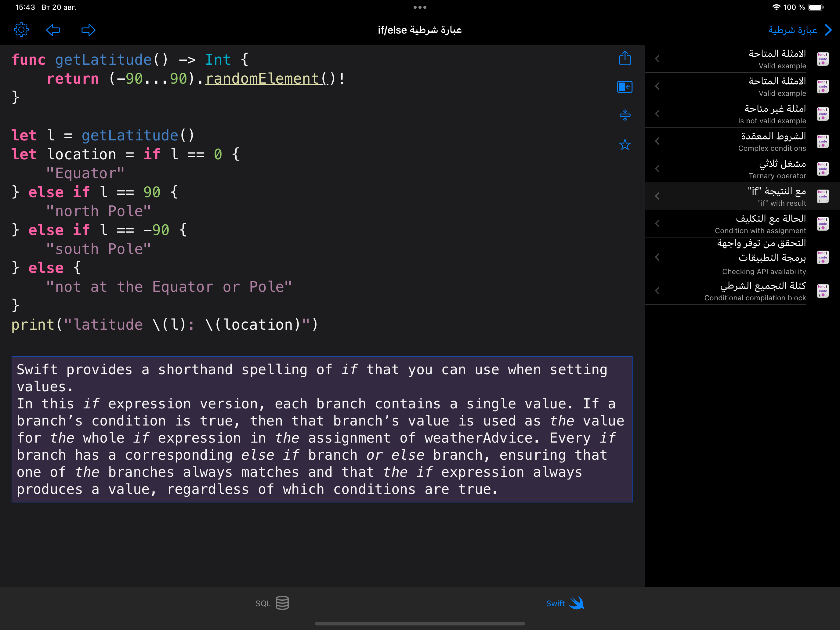Go forward with the right arrow icon
Image resolution: width=840 pixels, height=630 pixels.
tap(89, 30)
